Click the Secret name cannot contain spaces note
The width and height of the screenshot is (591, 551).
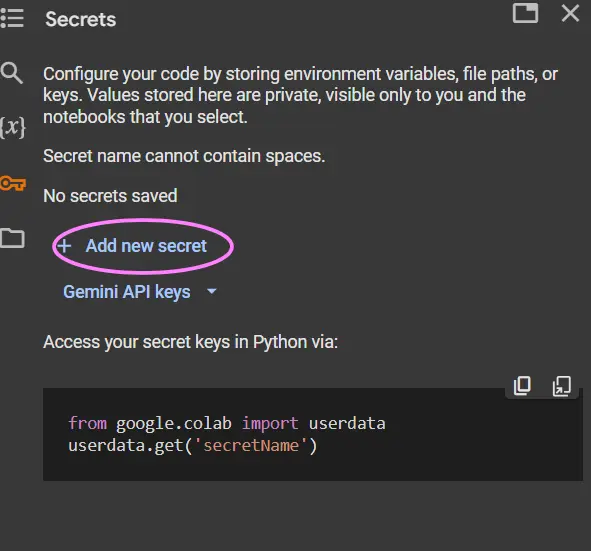(184, 156)
